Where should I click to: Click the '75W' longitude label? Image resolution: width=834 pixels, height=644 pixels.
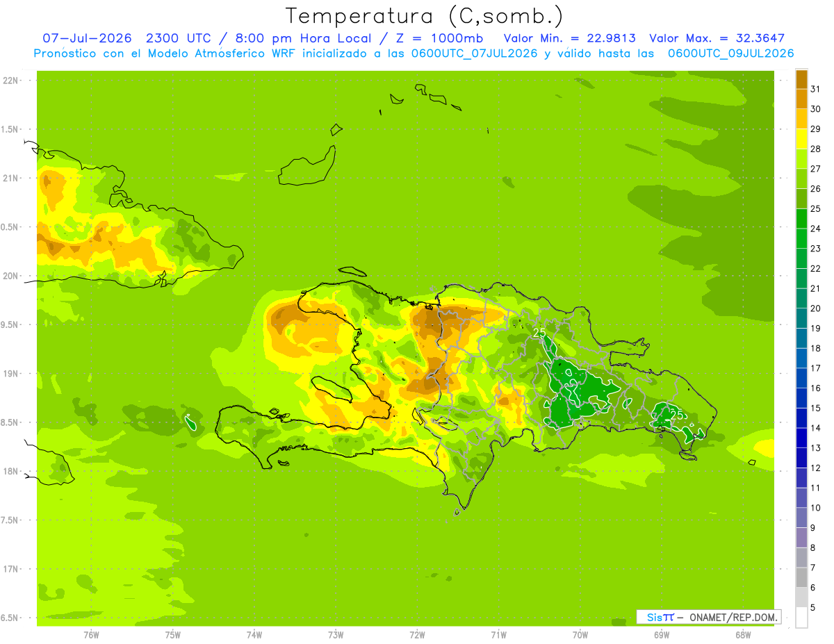(x=173, y=634)
